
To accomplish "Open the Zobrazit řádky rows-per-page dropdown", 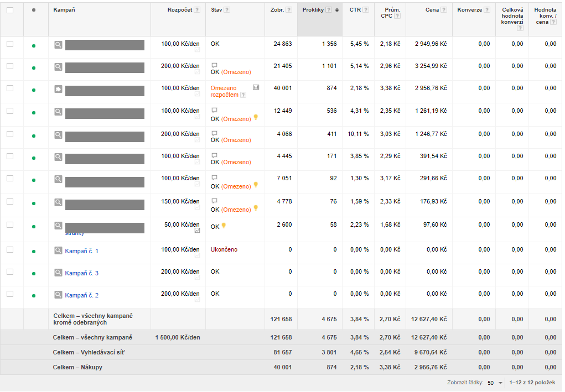I will point(494,383).
